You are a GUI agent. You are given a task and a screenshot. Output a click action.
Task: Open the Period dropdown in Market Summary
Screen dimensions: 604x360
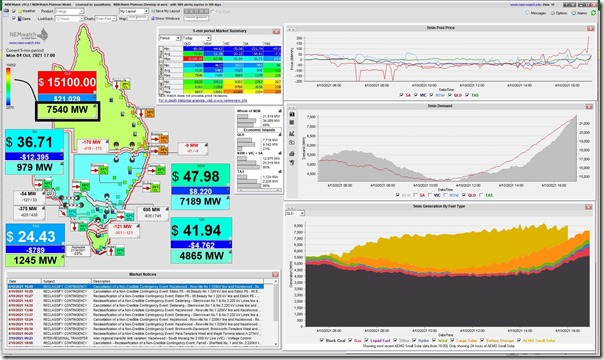point(170,38)
